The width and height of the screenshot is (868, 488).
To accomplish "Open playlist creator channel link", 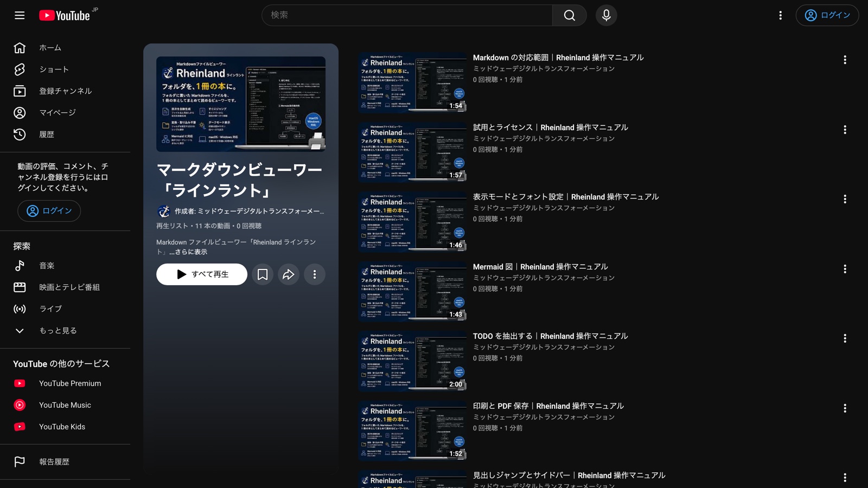I will (x=249, y=211).
